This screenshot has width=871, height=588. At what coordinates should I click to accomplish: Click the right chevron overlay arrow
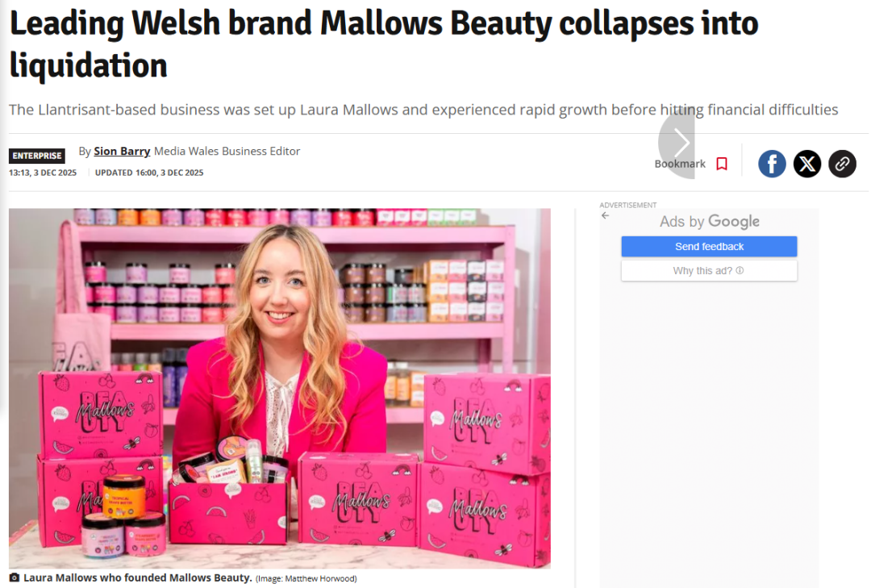pos(679,143)
